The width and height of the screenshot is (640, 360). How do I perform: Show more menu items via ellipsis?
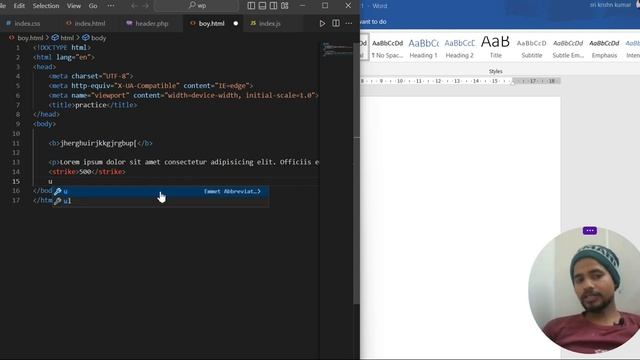(x=111, y=6)
